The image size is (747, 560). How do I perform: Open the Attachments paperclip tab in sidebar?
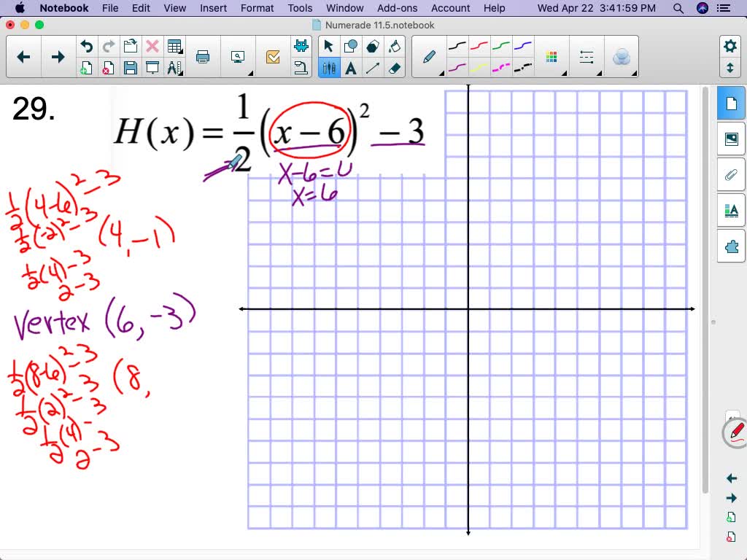tap(731, 174)
